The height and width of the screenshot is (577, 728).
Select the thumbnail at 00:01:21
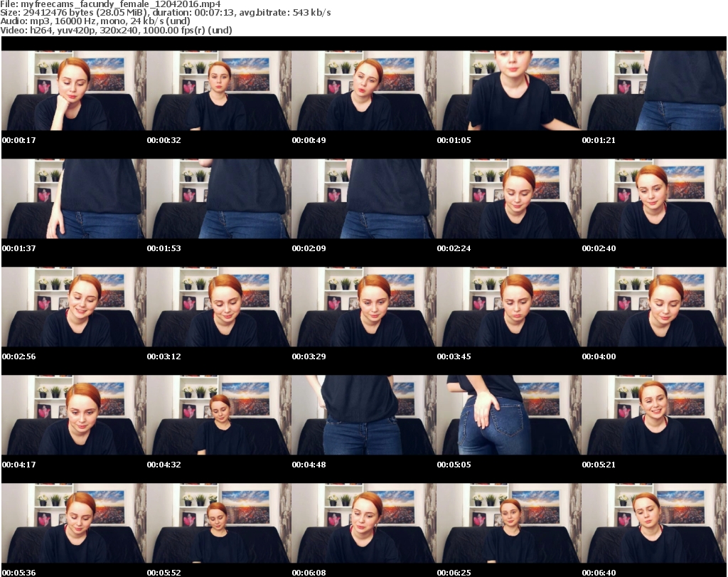coord(654,90)
